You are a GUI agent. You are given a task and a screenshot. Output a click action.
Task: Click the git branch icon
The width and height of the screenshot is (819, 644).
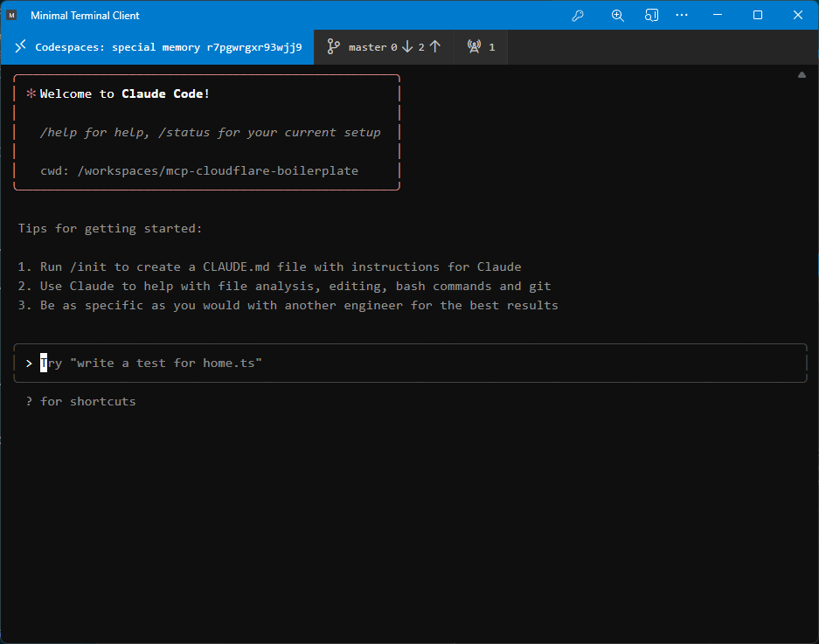point(333,46)
